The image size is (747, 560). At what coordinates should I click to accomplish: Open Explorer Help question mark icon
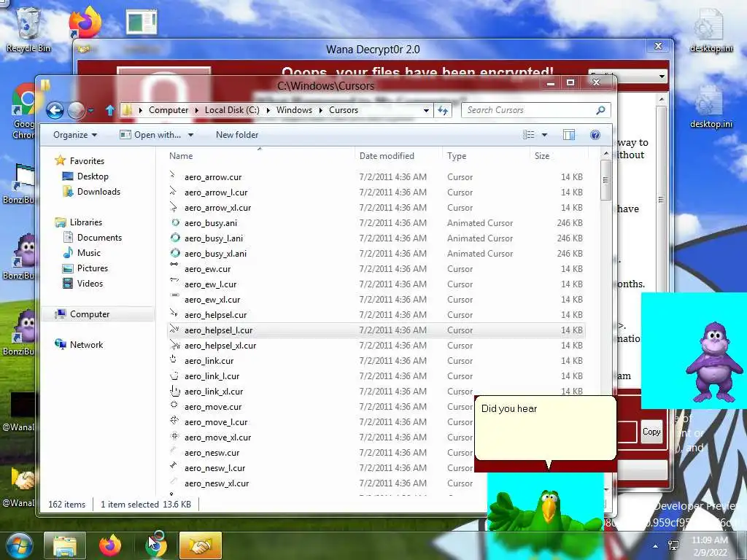coord(595,135)
